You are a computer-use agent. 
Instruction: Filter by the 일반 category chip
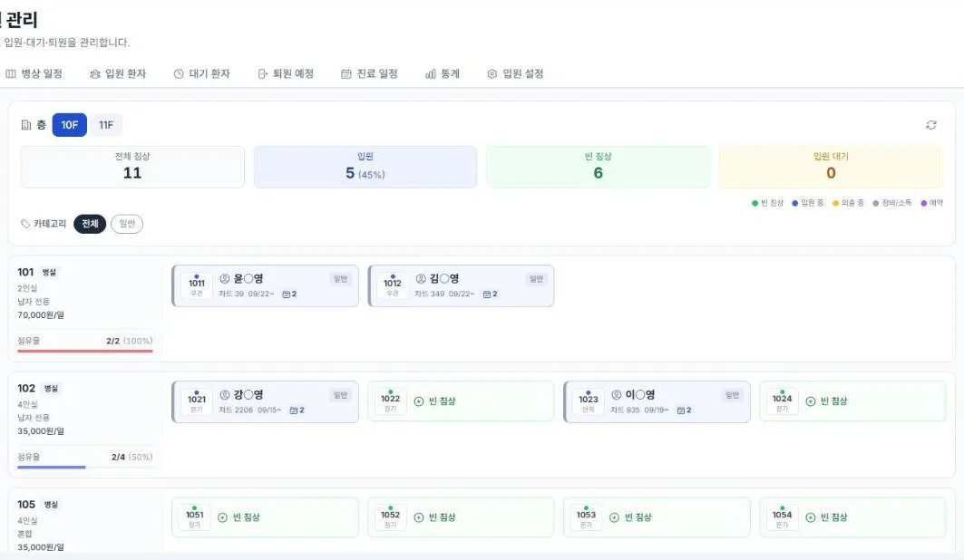click(127, 224)
